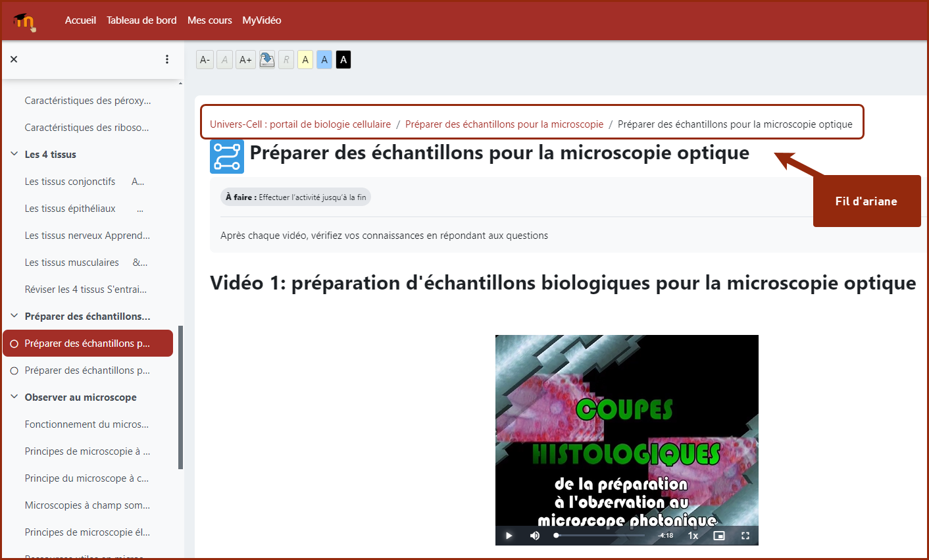Close the course index drawer
This screenshot has height=560, width=929.
pyautogui.click(x=14, y=59)
